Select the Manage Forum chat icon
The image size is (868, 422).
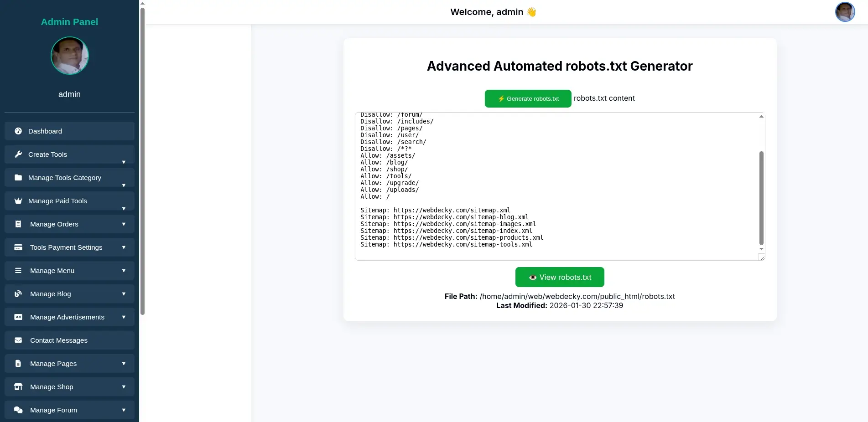click(x=18, y=410)
